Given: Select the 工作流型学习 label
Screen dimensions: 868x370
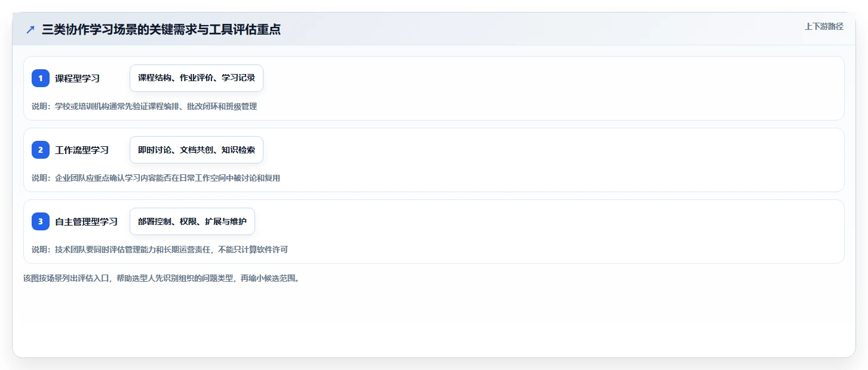Looking at the screenshot, I should 82,150.
